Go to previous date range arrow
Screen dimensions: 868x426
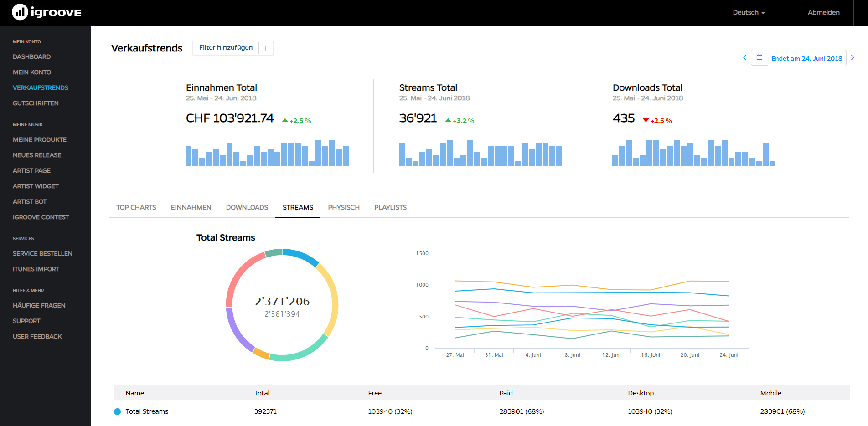(745, 58)
